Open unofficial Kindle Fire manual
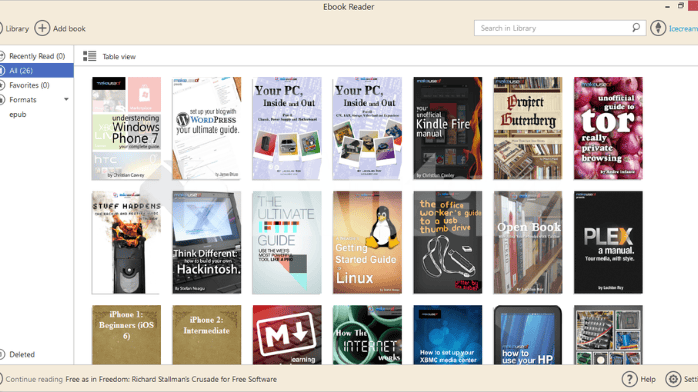This screenshot has height=392, width=698. (447, 128)
